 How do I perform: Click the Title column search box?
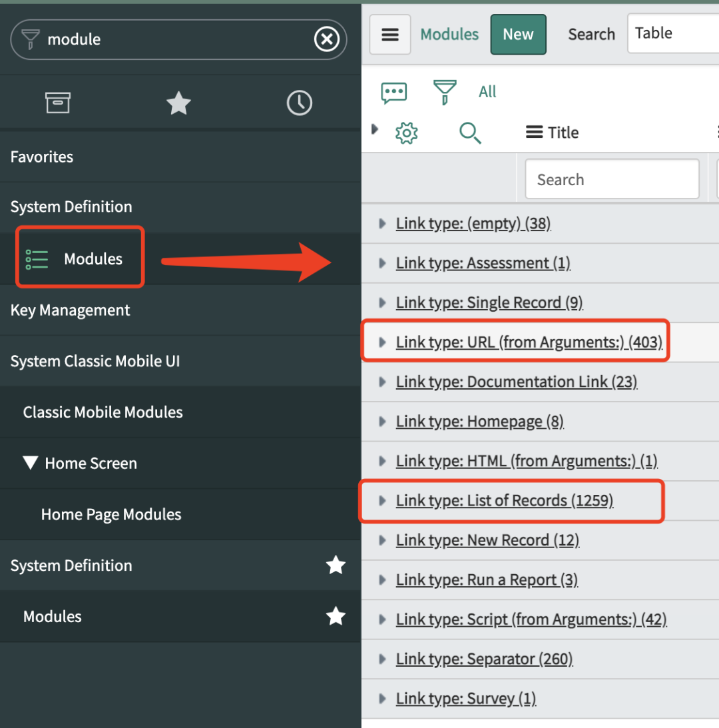point(612,179)
